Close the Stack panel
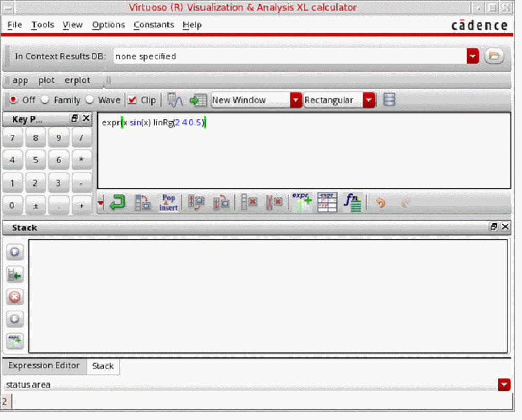The height and width of the screenshot is (420, 522). pyautogui.click(x=505, y=227)
